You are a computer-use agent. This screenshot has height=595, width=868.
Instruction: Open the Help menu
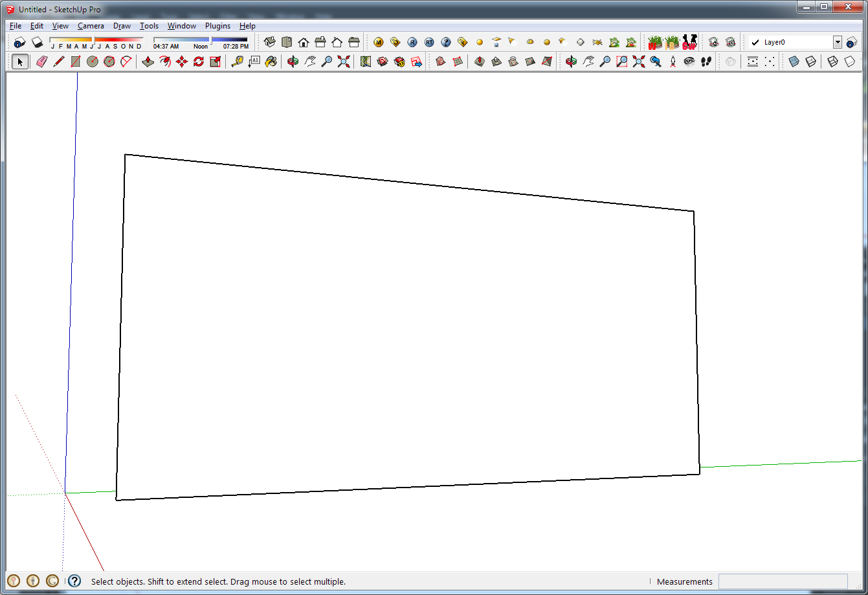click(247, 26)
